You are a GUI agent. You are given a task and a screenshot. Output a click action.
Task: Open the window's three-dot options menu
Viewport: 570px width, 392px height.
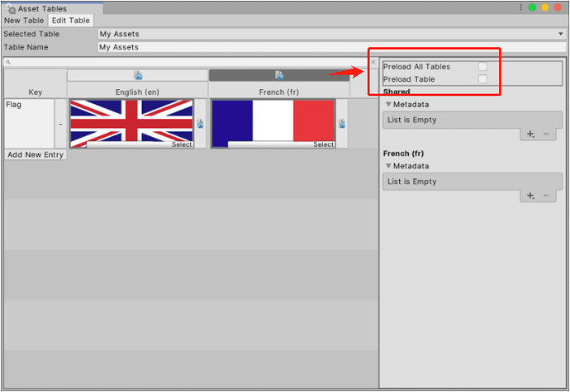pyautogui.click(x=521, y=7)
